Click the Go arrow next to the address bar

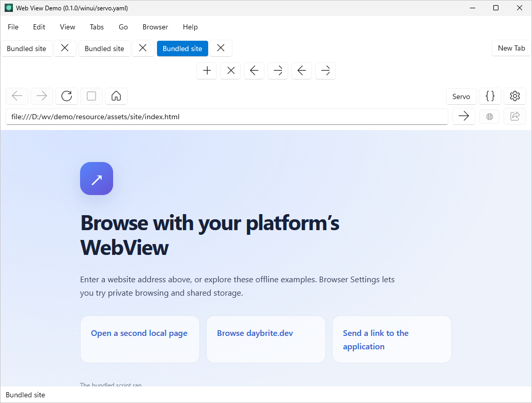[463, 117]
